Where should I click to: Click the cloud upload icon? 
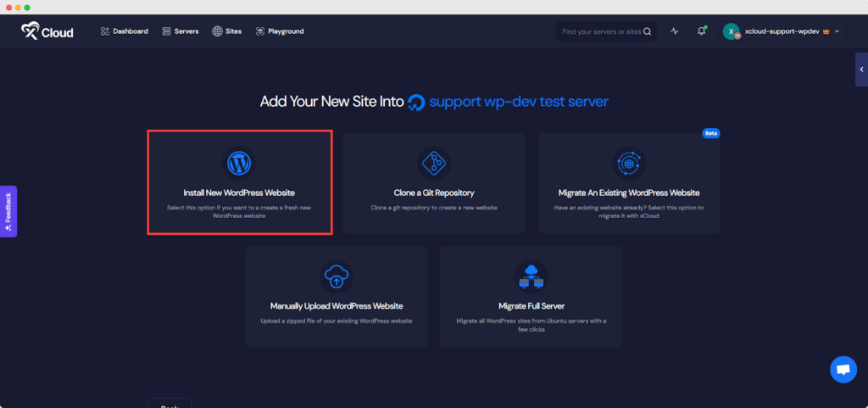tap(337, 277)
